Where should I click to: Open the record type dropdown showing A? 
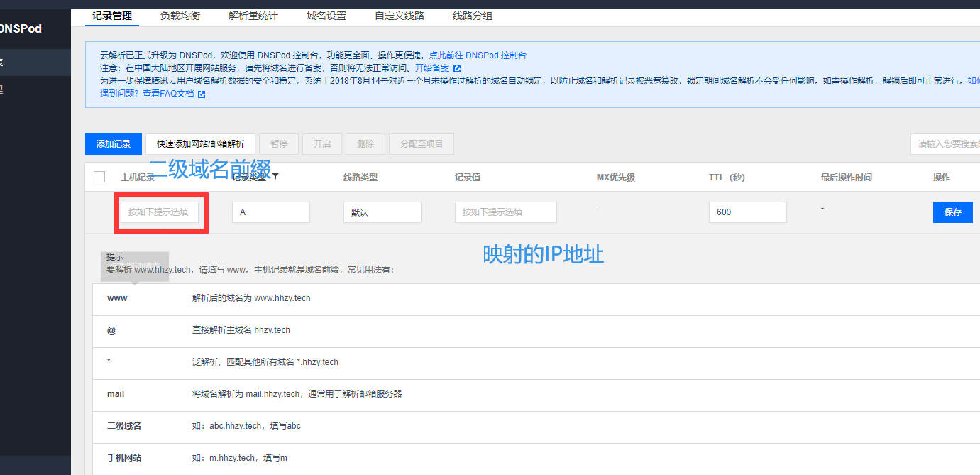click(270, 212)
